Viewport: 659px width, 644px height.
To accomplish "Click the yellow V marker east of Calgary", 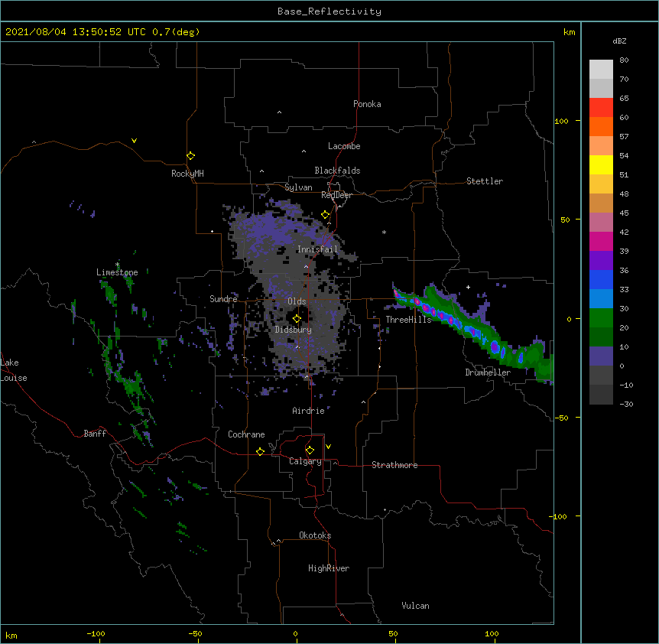I will [x=328, y=447].
